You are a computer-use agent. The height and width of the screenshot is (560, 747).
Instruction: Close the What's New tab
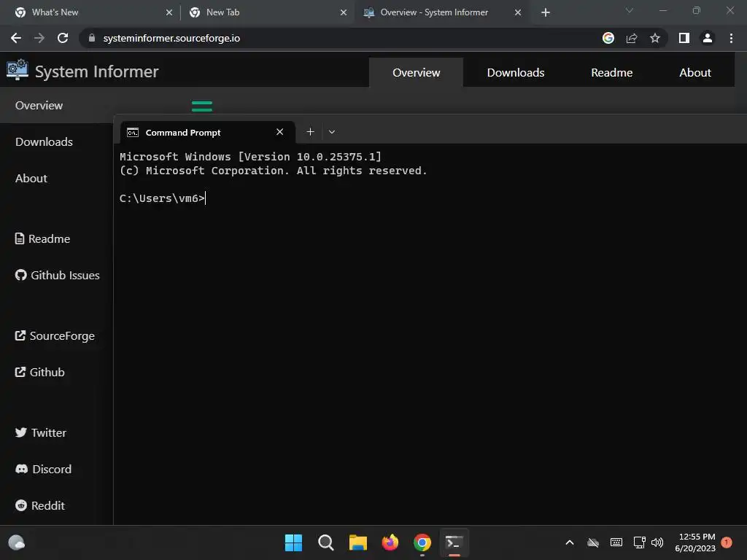pos(169,12)
